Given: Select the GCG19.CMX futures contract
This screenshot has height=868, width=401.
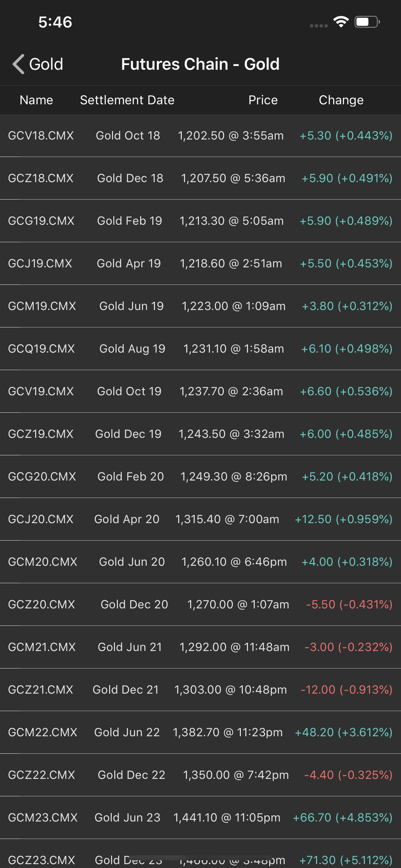Looking at the screenshot, I should 200,221.
